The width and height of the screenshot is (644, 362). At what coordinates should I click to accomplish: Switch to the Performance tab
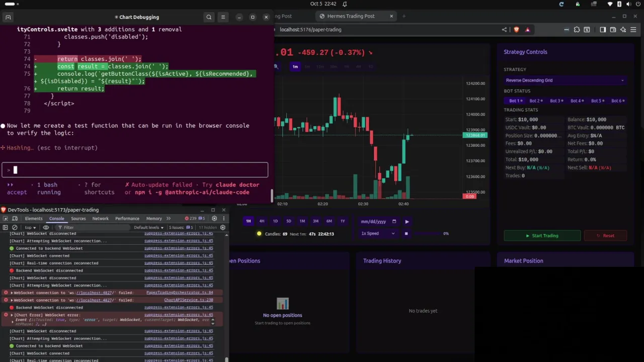click(127, 219)
